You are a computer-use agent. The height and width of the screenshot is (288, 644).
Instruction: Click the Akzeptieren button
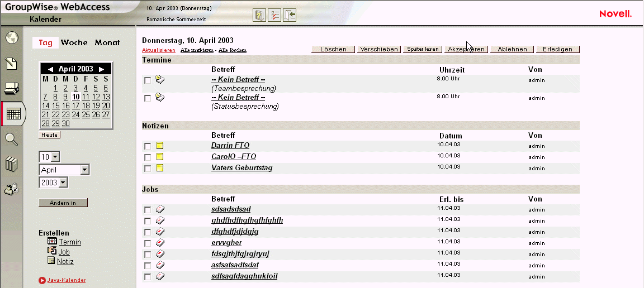coord(466,49)
